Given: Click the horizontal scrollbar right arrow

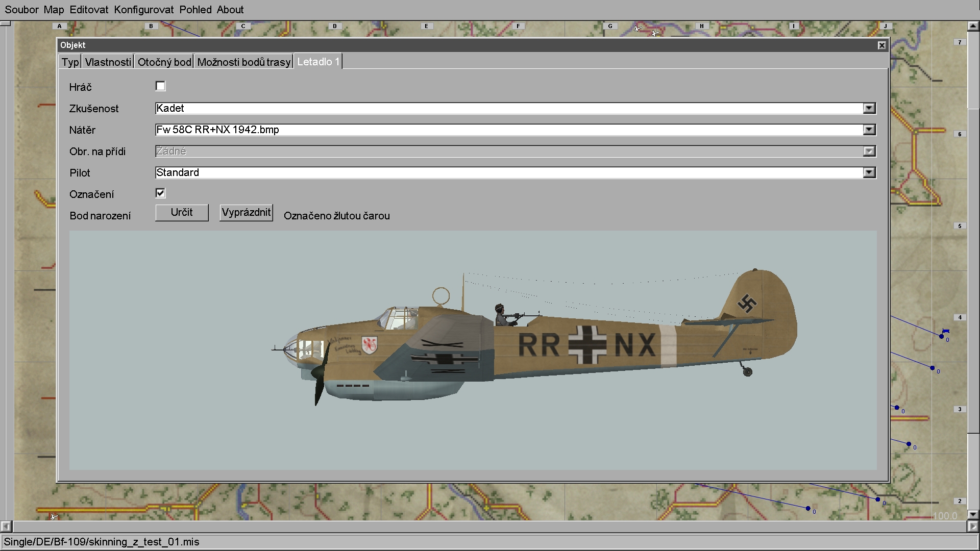Looking at the screenshot, I should [973, 526].
